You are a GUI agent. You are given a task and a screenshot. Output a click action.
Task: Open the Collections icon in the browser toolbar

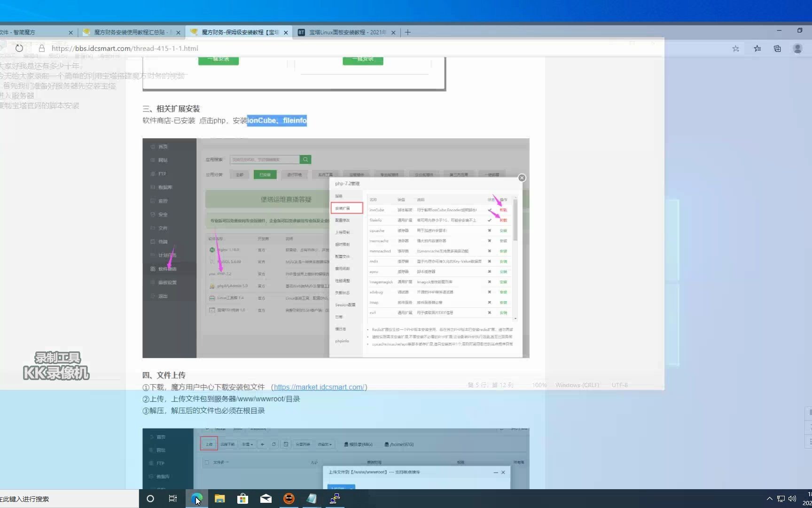click(x=778, y=48)
